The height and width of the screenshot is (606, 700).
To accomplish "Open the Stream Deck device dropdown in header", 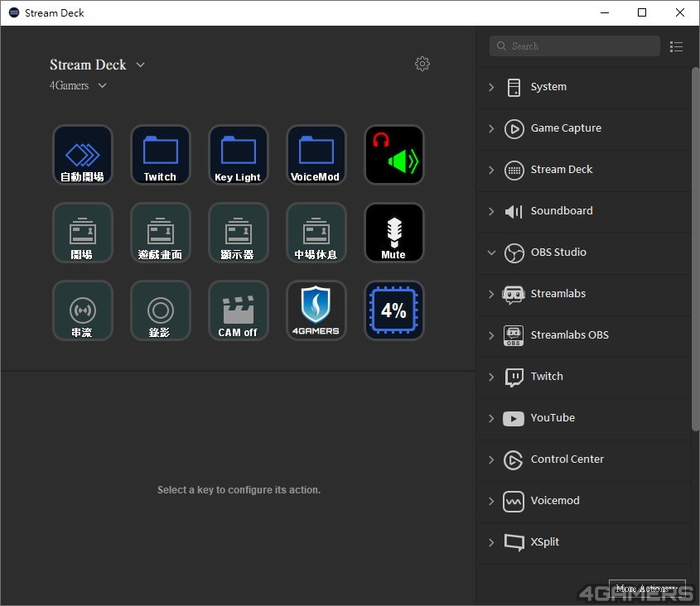I will [x=97, y=65].
